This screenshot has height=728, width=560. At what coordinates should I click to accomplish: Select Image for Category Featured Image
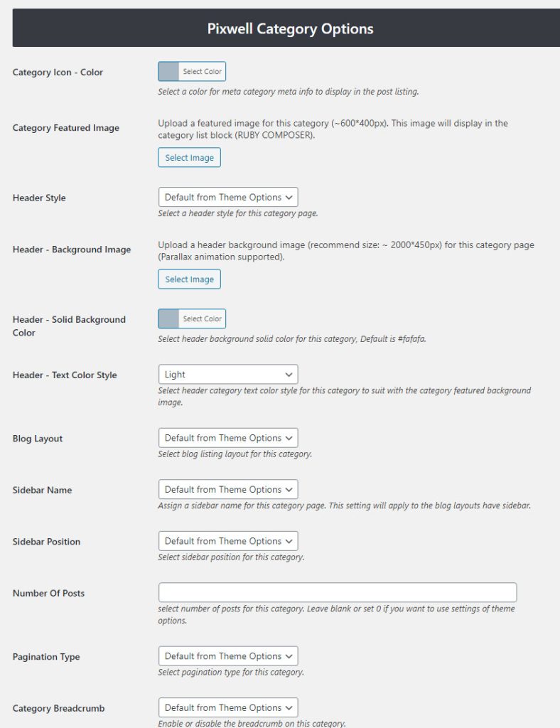pos(189,157)
